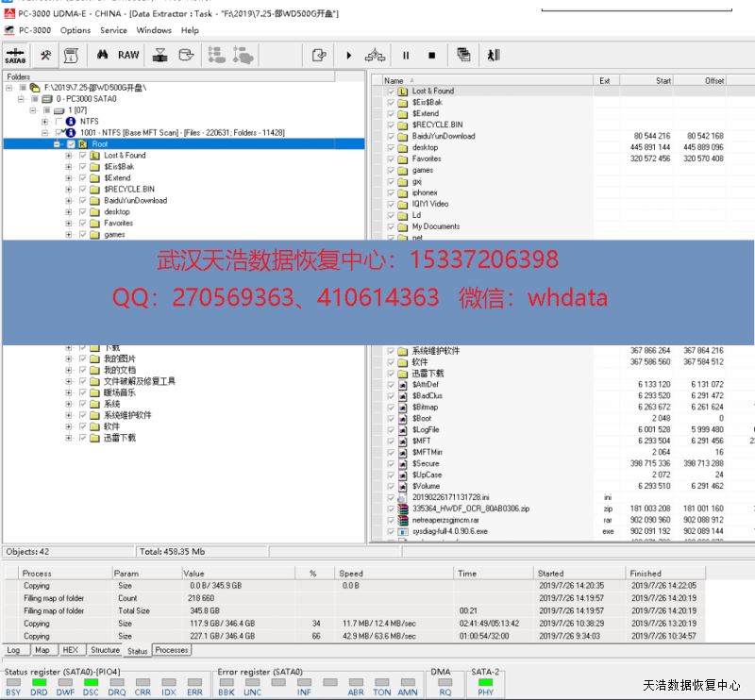Collapse the 0 - PC3000 SATA0 node
The height and width of the screenshot is (700, 755).
coord(22,99)
